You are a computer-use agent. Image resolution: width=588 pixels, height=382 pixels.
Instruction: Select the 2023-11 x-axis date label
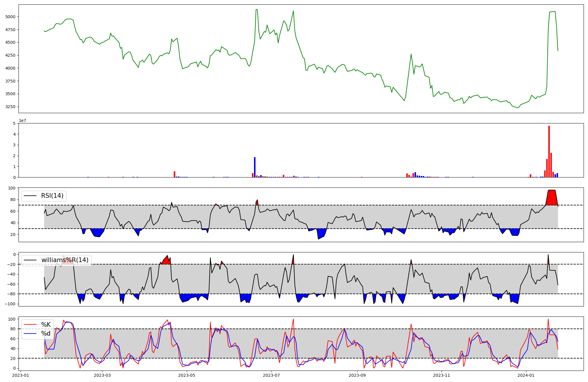pyautogui.click(x=442, y=375)
